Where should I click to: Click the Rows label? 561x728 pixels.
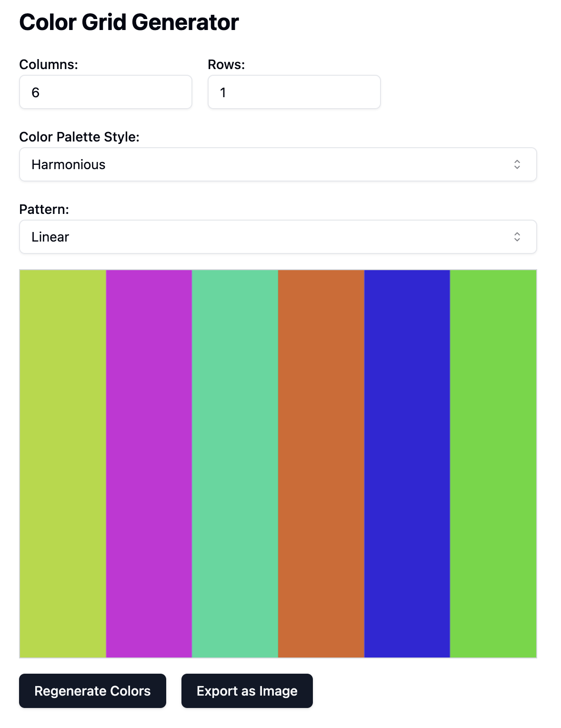pos(226,65)
